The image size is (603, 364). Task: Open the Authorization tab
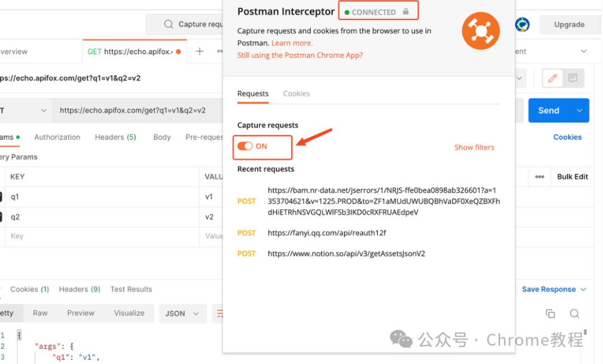coord(58,137)
